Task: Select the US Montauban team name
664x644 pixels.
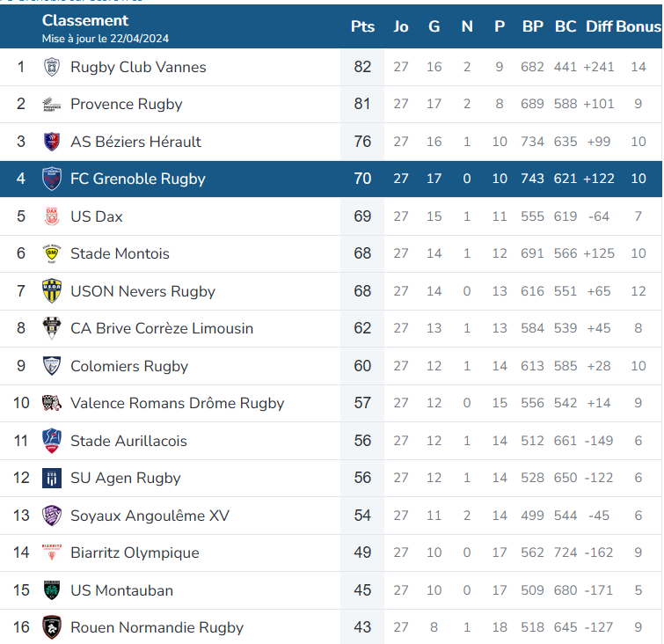Action: tap(122, 590)
